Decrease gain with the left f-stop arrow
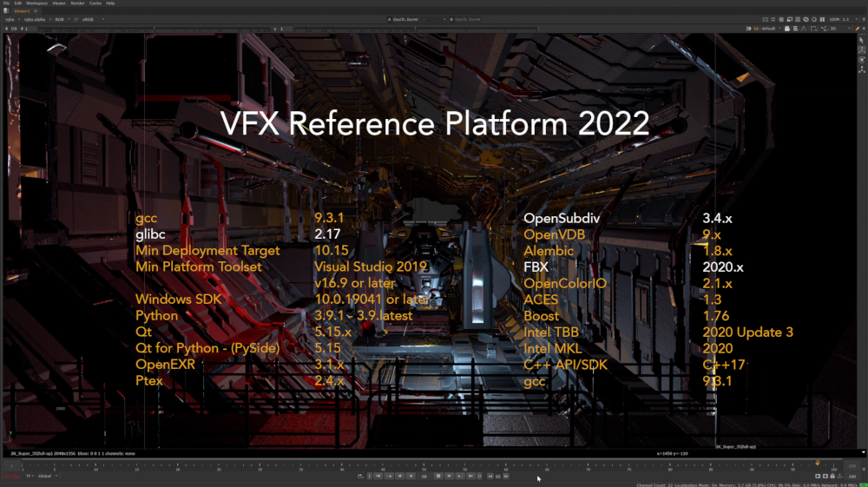 7,29
